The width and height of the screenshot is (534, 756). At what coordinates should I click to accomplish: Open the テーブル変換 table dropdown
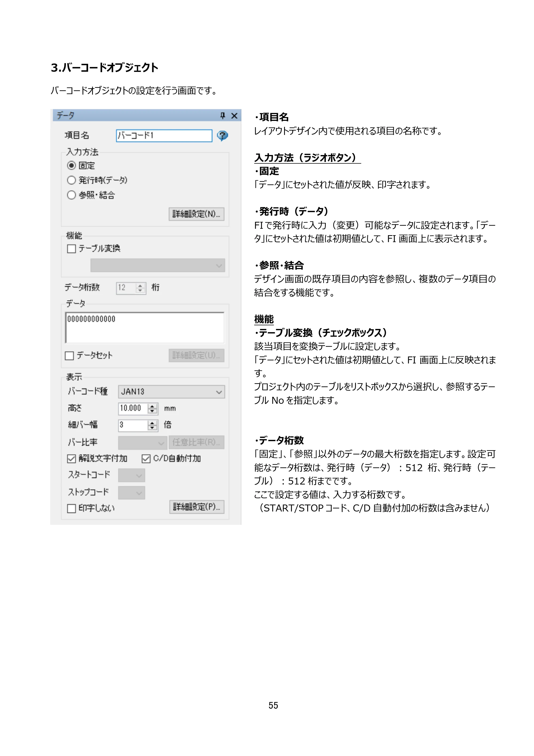pyautogui.click(x=158, y=265)
